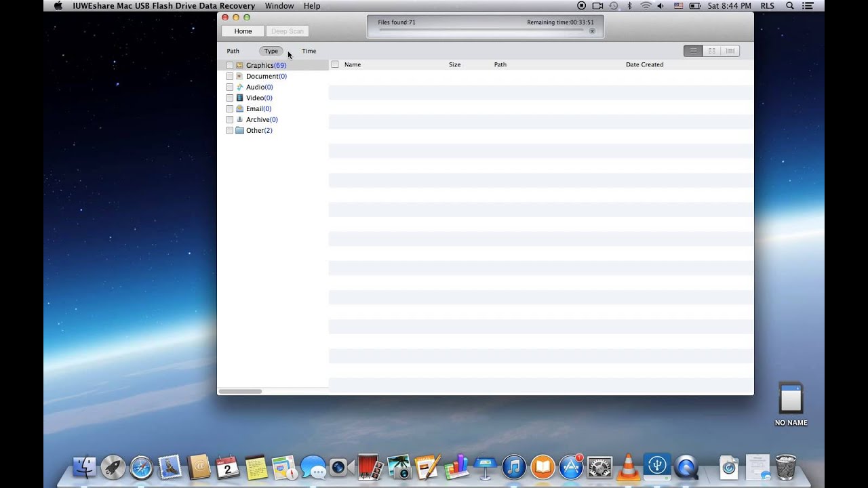Open Numbers chart icon in Dock
This screenshot has width=868, height=488.
[456, 467]
